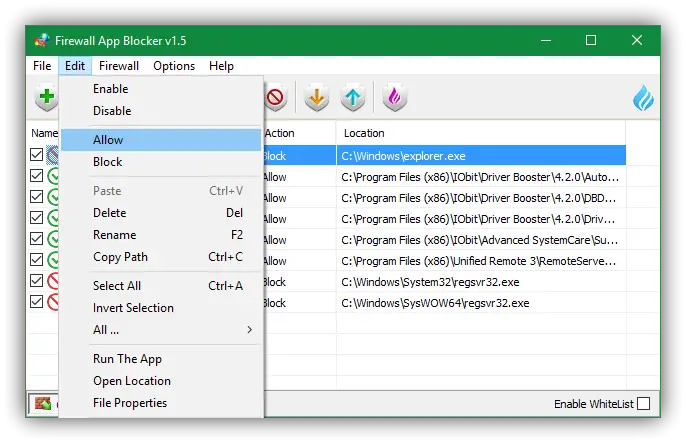The image size is (686, 443).
Task: Click the Action column header
Action: tap(300, 133)
